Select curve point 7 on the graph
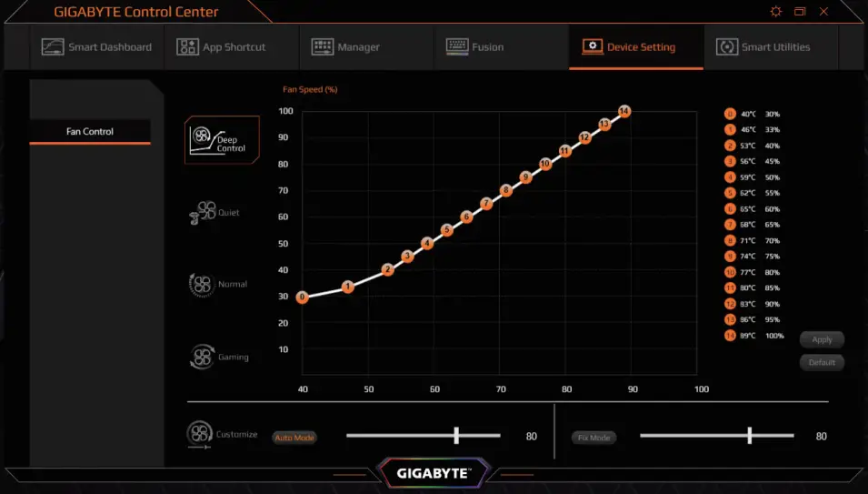 (486, 203)
